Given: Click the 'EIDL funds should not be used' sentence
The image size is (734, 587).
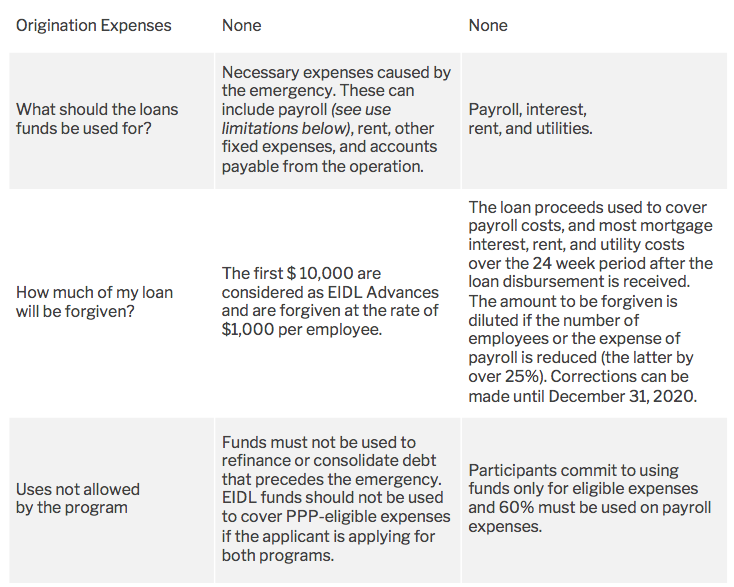Looking at the screenshot, I should pos(332,498).
